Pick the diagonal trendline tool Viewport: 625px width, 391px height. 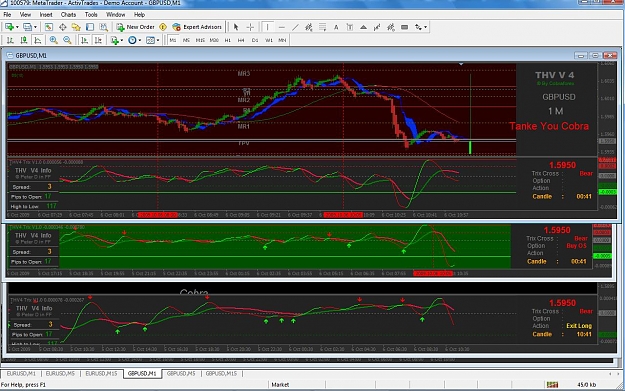295,27
